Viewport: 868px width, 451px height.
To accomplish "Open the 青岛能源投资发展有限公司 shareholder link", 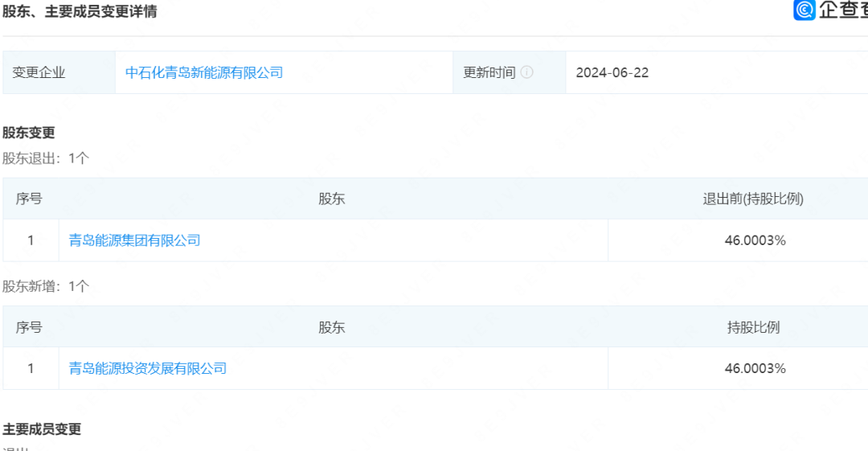I will (148, 368).
